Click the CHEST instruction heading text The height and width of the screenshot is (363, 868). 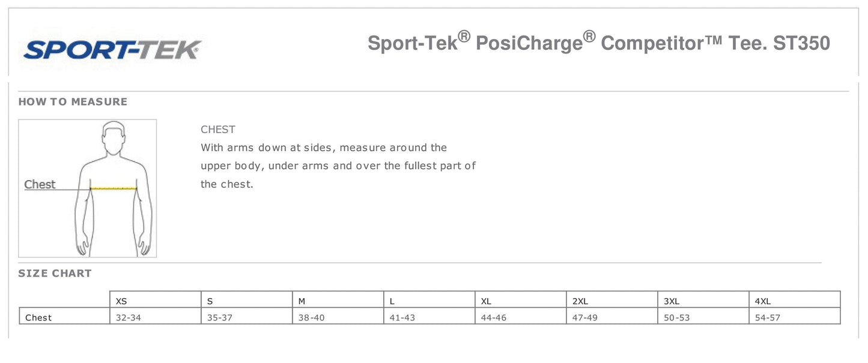[218, 130]
